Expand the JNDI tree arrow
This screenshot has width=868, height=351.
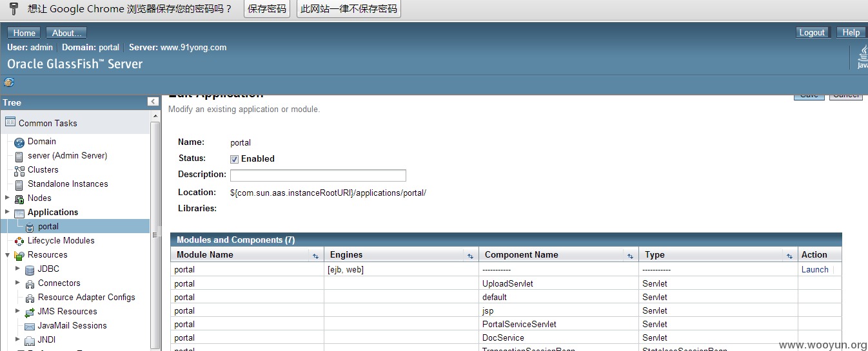pyautogui.click(x=17, y=339)
